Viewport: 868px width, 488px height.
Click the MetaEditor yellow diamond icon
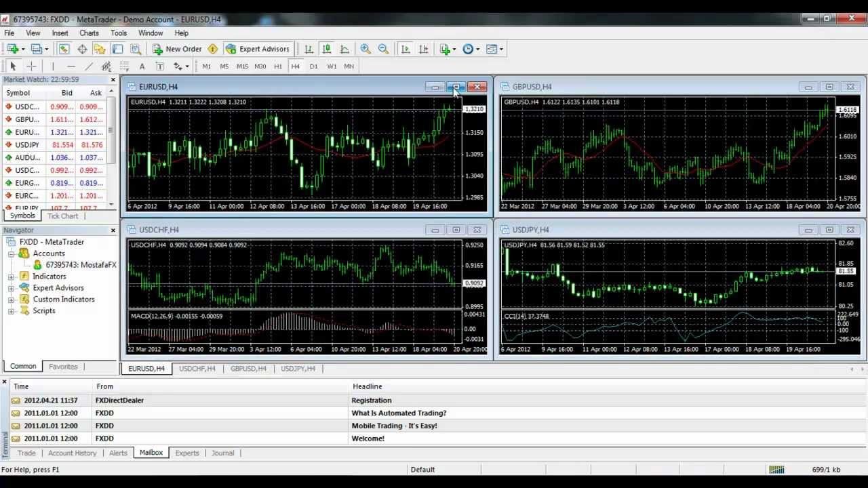[x=213, y=49]
